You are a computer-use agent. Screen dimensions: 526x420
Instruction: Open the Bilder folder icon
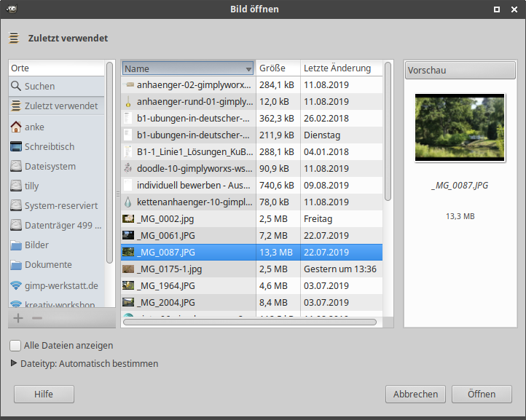tap(16, 245)
